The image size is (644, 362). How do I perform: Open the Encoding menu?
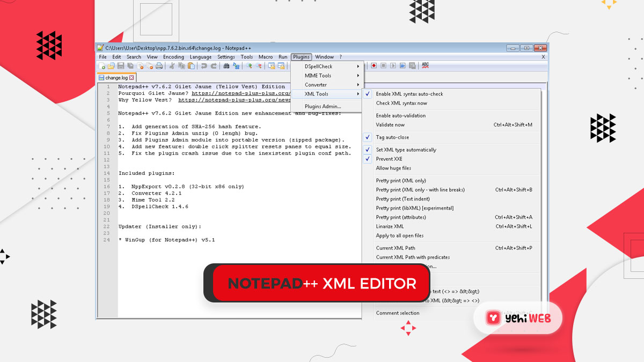(173, 57)
